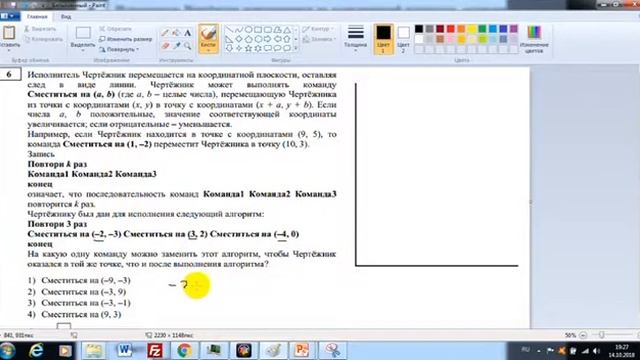Select the Fill with color bucket tool
The width and height of the screenshot is (640, 360).
[x=176, y=33]
